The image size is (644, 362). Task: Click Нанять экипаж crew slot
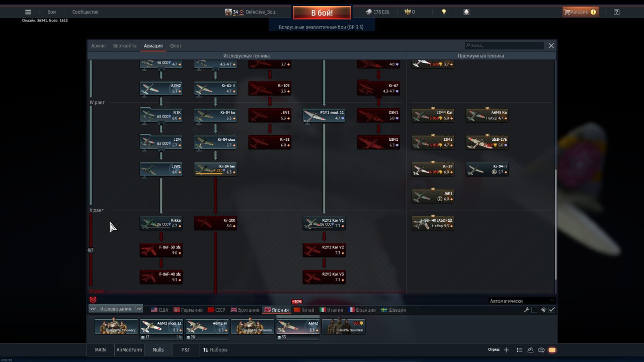coord(344,326)
